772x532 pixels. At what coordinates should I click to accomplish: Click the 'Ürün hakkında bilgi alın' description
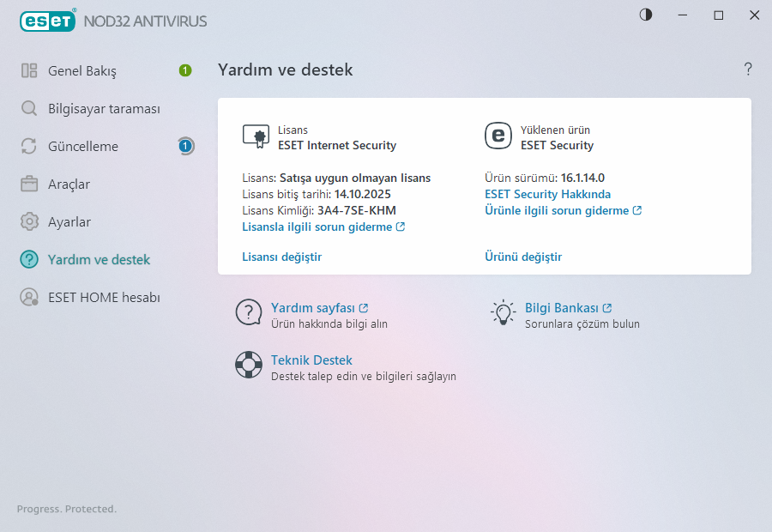(329, 323)
